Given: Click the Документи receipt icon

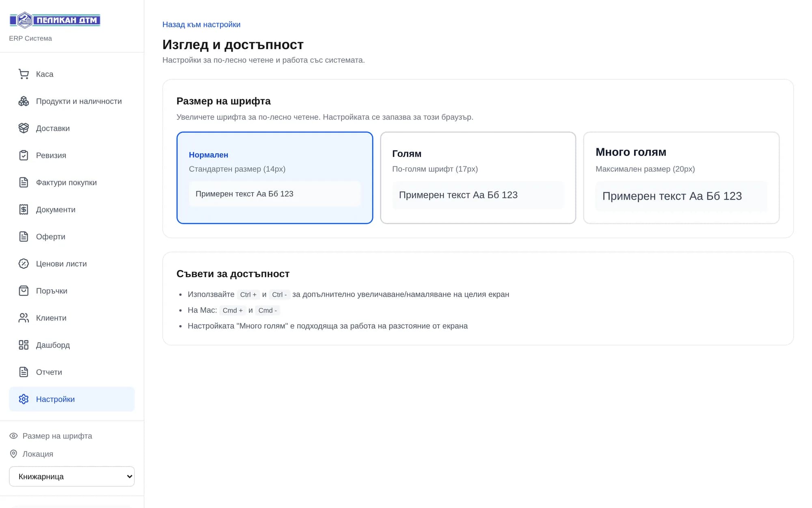Looking at the screenshot, I should coord(24,209).
